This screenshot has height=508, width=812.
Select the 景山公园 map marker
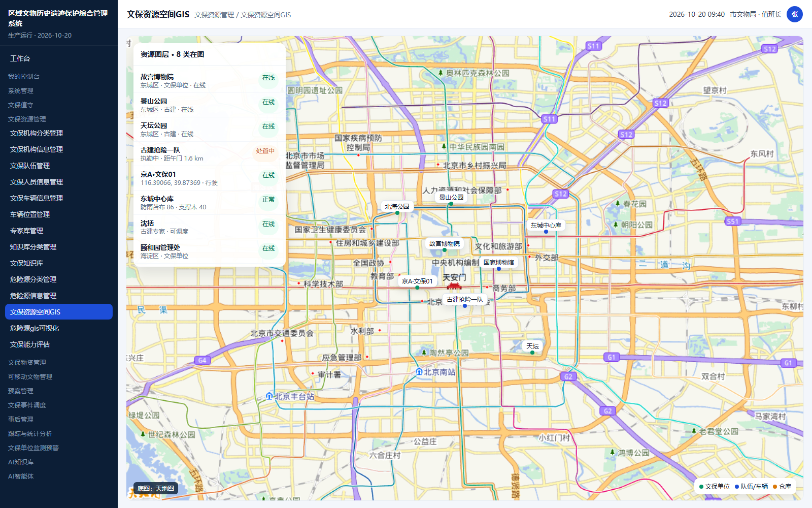tap(451, 204)
